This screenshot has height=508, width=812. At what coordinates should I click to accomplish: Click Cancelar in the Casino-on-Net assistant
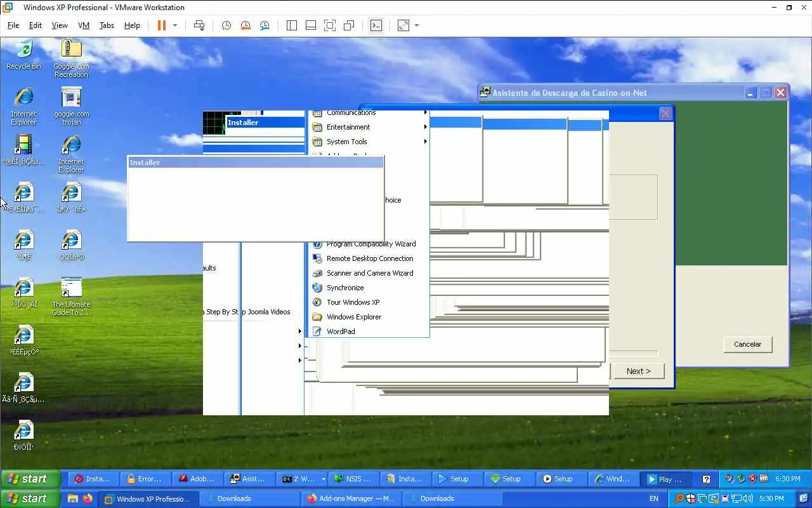click(x=747, y=344)
